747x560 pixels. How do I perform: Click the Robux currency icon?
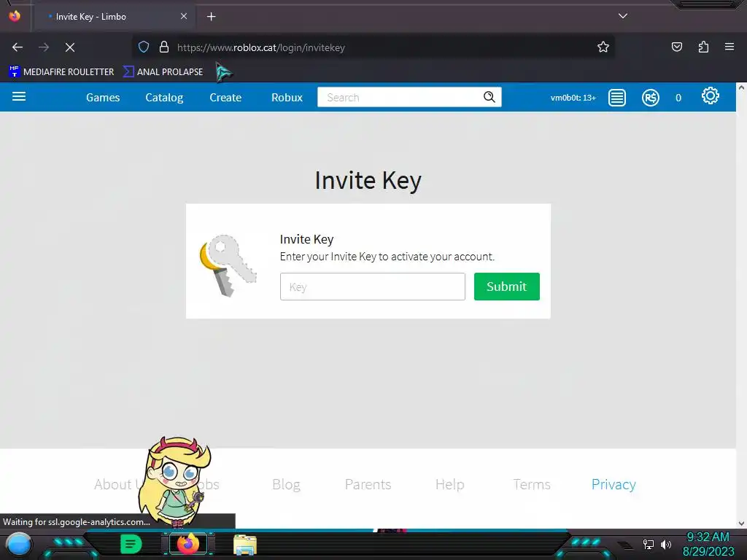(x=650, y=98)
